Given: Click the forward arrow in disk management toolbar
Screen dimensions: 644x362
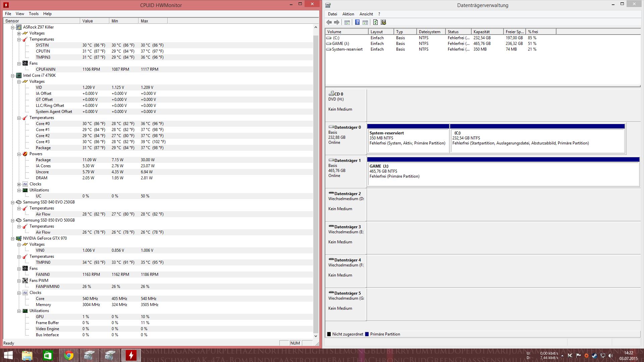Looking at the screenshot, I should tap(336, 22).
